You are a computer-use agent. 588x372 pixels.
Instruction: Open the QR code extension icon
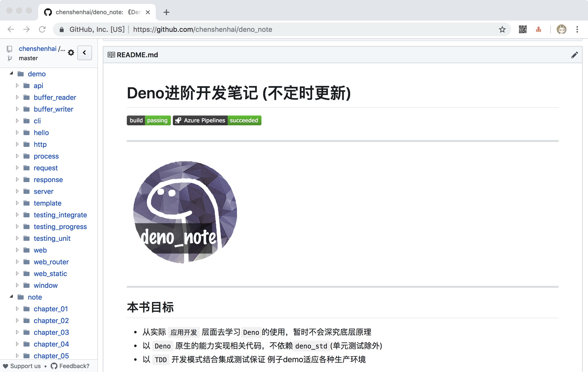pos(523,29)
